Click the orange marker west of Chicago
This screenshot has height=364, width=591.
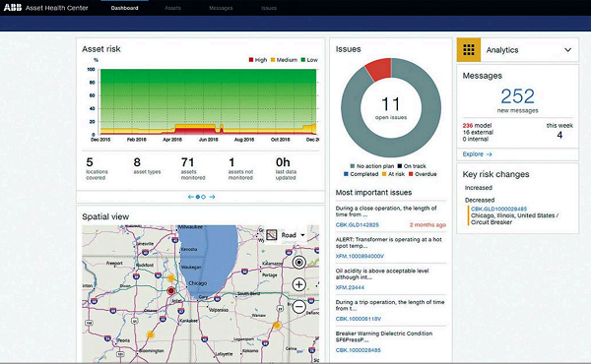(x=171, y=278)
